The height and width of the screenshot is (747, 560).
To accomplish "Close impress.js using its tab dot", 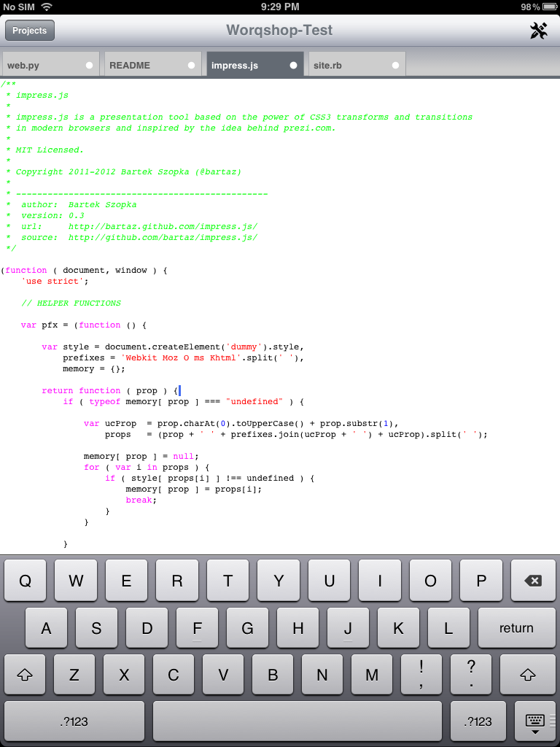I will click(x=293, y=65).
